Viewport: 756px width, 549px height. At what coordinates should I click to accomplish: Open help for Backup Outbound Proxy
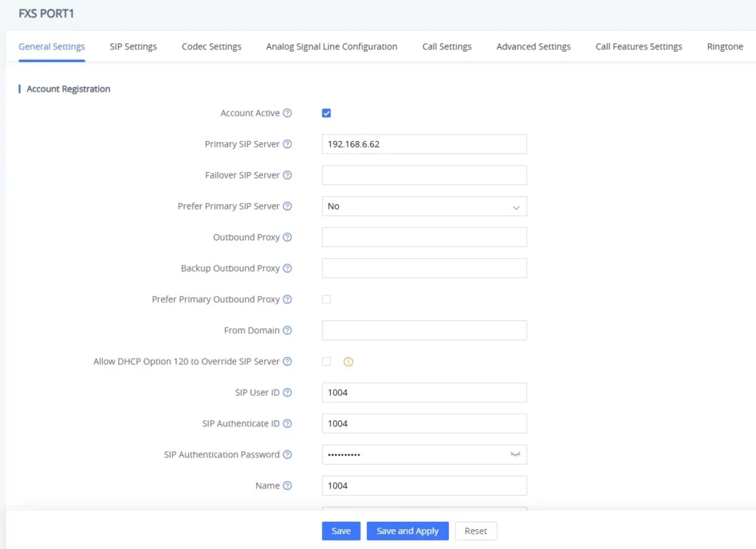287,269
